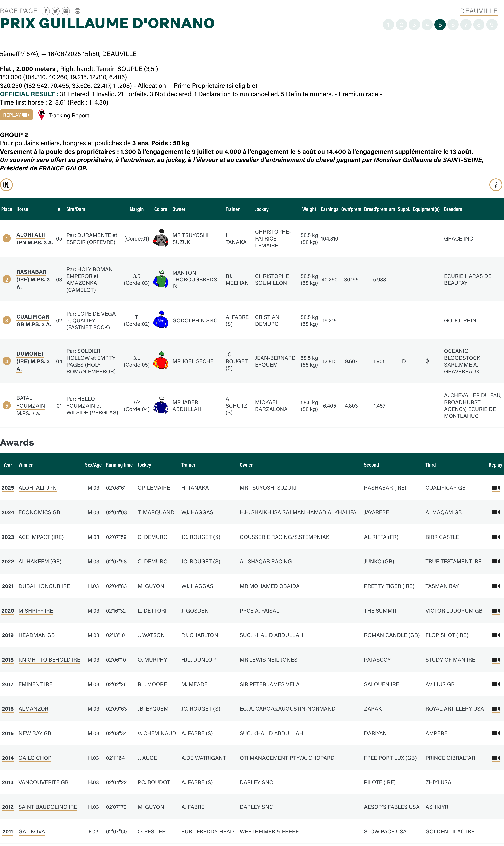Open the 2016 year link
504x846 pixels.
tap(8, 709)
